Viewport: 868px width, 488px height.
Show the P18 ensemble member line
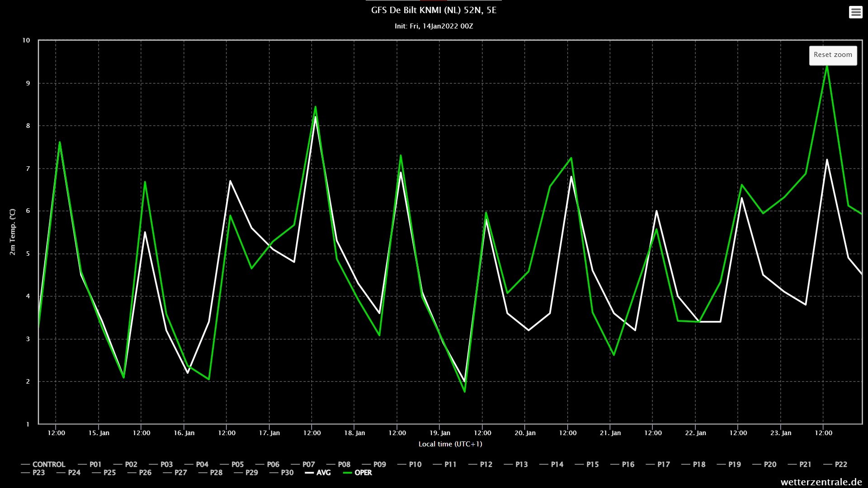[x=699, y=465]
